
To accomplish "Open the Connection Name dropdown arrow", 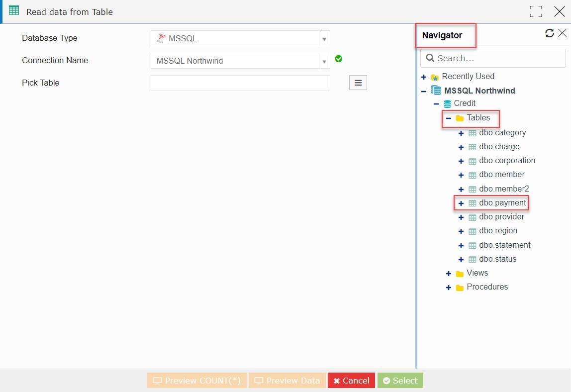I will (324, 61).
